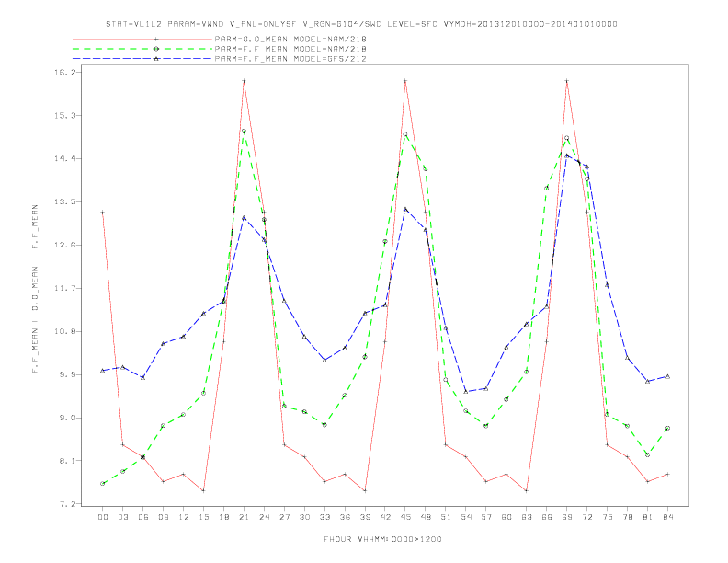Click x-axis tick label 60
The height and width of the screenshot is (563, 728).
point(506,517)
